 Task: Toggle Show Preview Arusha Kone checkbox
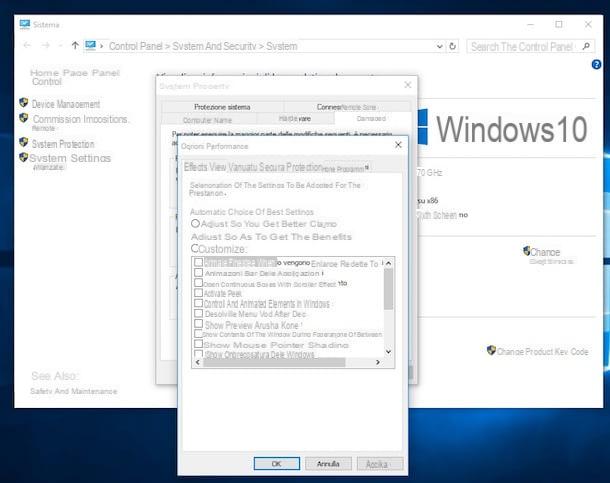[198, 324]
